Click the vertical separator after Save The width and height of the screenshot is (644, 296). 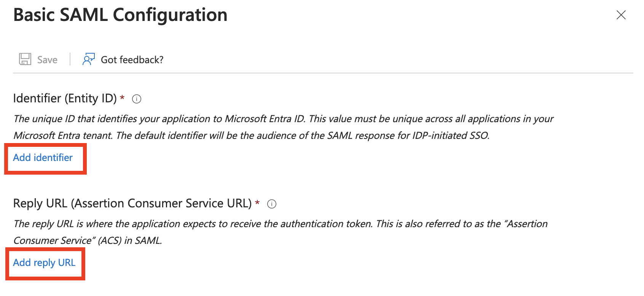70,59
